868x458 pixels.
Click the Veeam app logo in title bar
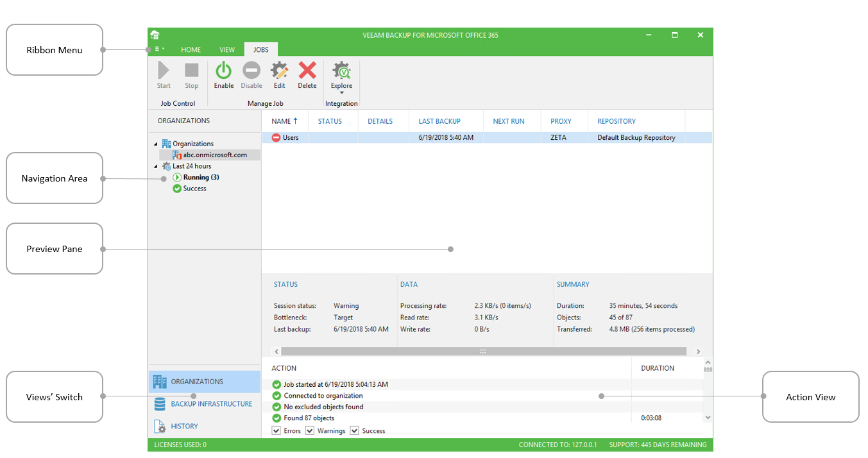(x=155, y=35)
